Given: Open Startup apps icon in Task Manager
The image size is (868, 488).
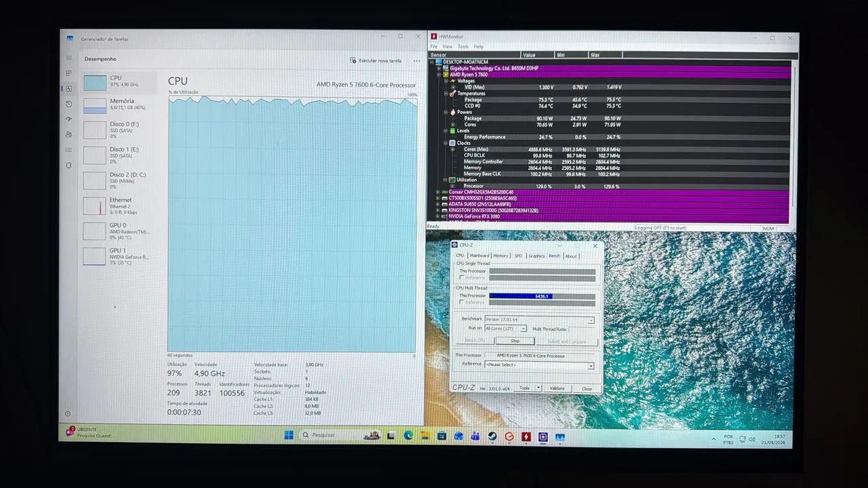Looking at the screenshot, I should [68, 119].
